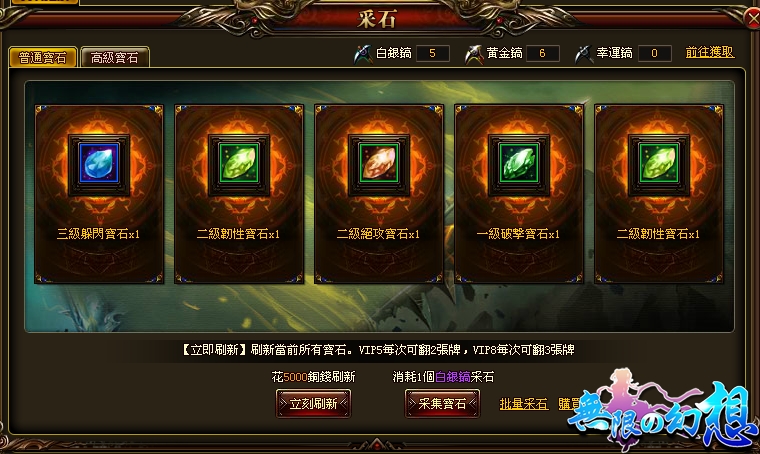Select the blue 三級躲閃寶石 gem icon
760x454 pixels.
point(99,164)
